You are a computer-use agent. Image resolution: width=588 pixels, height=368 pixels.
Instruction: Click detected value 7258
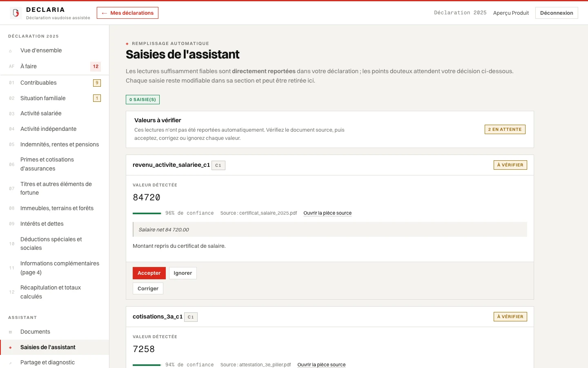(x=144, y=349)
